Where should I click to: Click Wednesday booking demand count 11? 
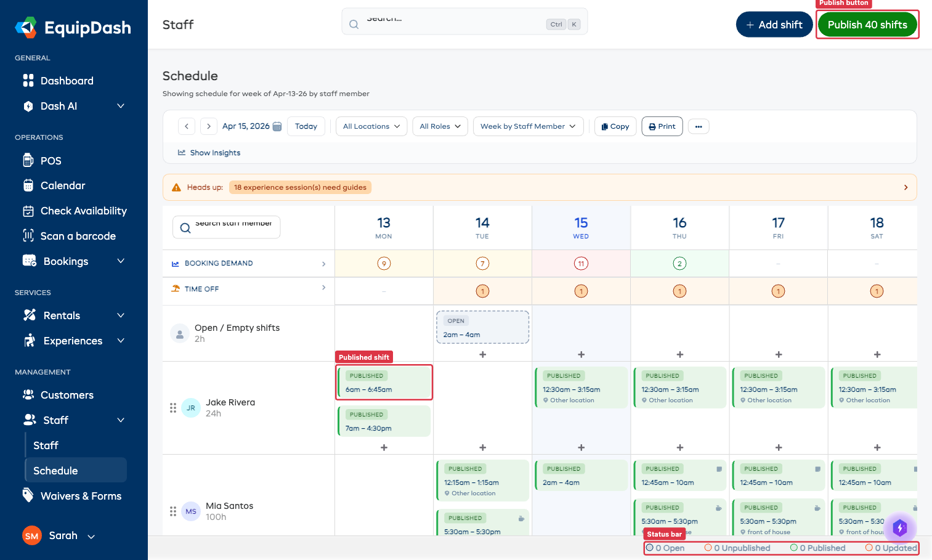coord(581,264)
